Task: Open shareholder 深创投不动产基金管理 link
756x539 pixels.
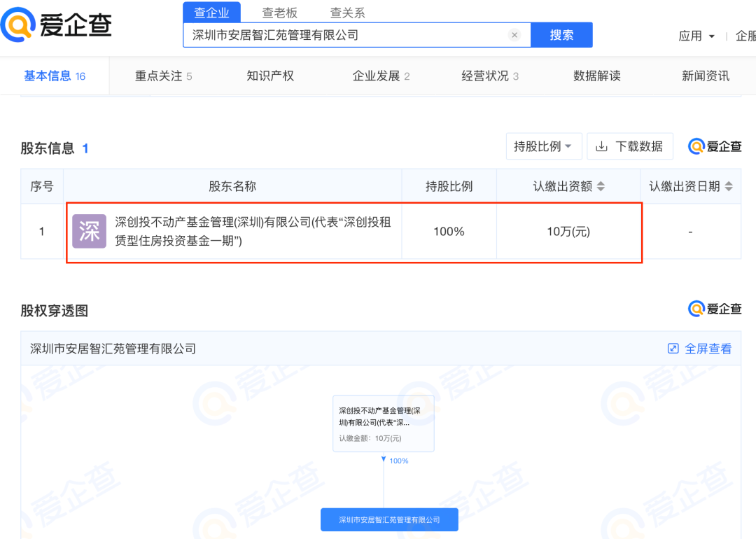Action: tap(253, 232)
